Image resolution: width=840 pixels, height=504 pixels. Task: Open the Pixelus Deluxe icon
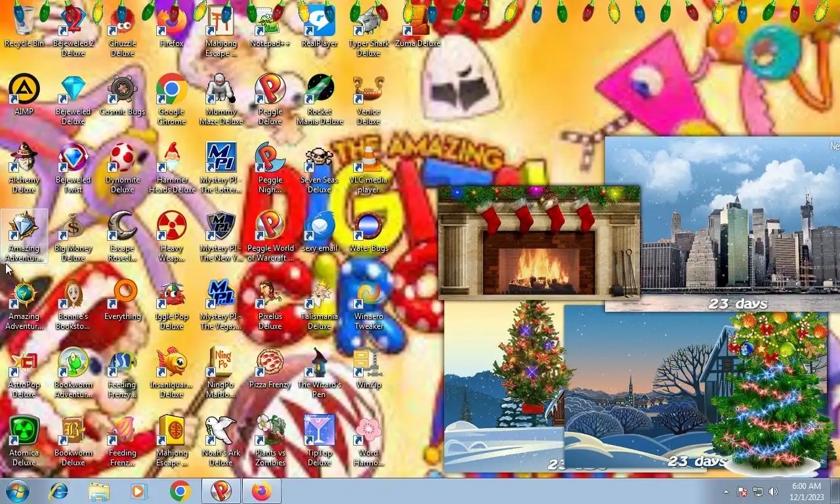tap(270, 304)
